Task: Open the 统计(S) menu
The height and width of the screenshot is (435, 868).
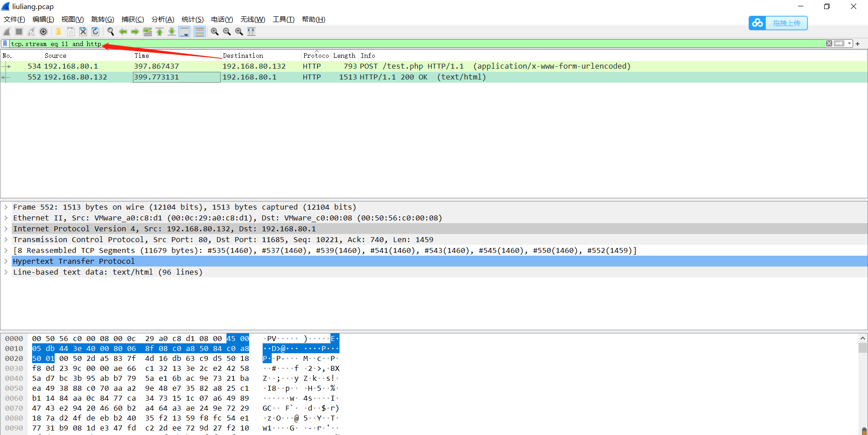Action: pos(192,19)
